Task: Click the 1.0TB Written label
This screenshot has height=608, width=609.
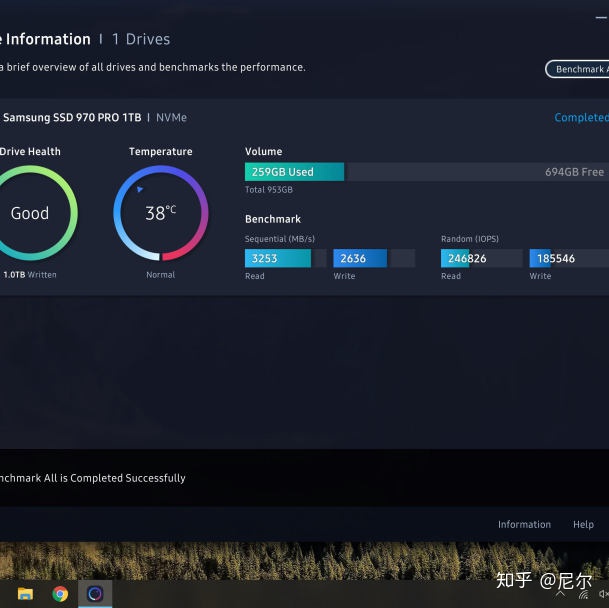Action: tap(30, 275)
